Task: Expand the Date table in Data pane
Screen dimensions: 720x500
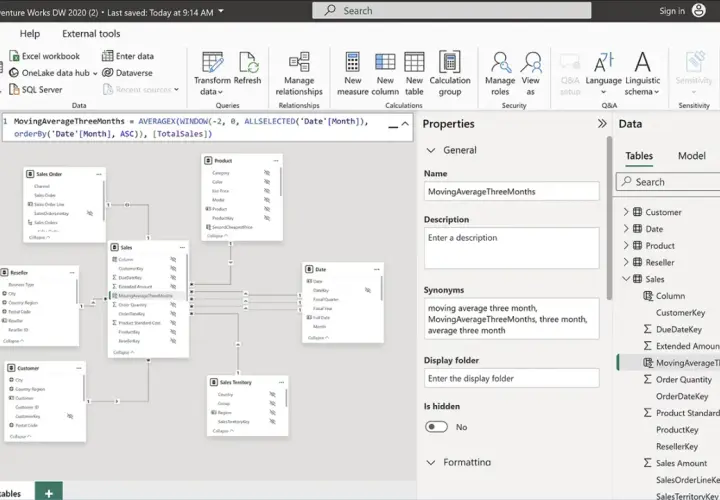Action: point(626,229)
